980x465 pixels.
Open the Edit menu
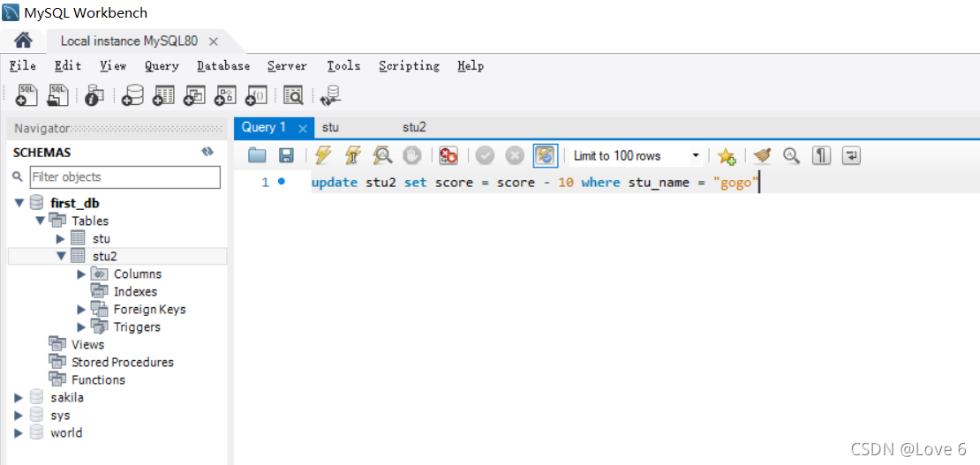67,65
